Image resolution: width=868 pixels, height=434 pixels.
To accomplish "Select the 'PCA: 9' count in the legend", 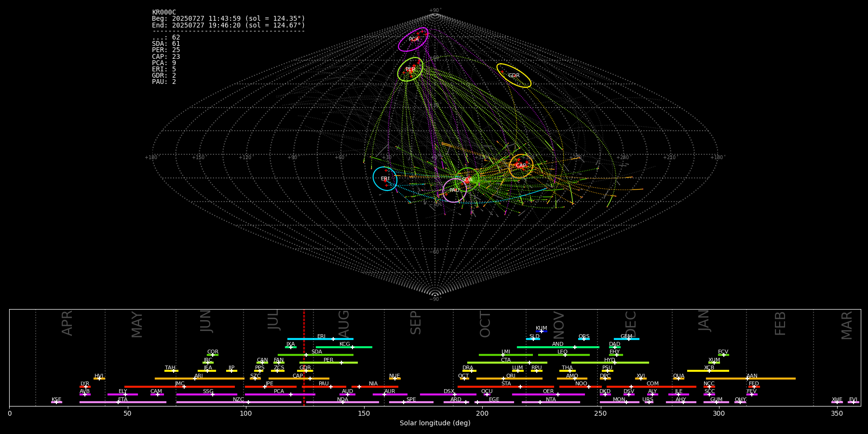I will [x=164, y=63].
